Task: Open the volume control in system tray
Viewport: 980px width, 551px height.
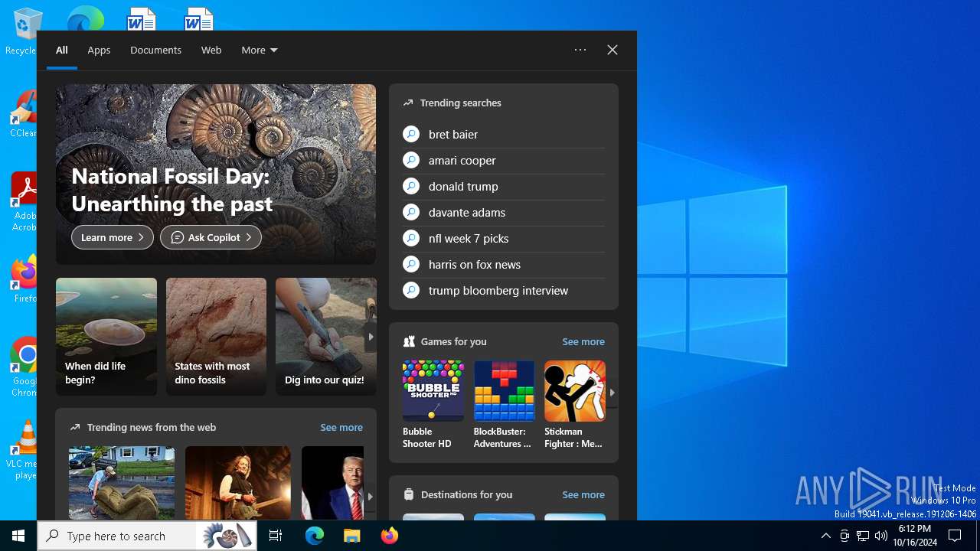Action: 881,536
